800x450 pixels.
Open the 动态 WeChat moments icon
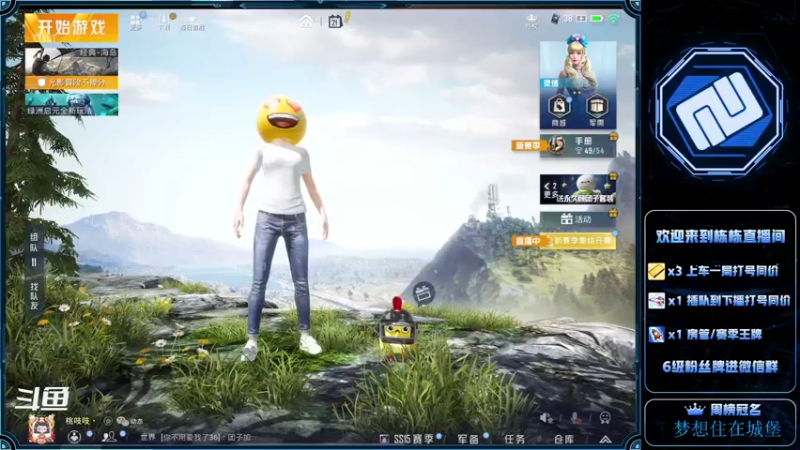[x=130, y=421]
